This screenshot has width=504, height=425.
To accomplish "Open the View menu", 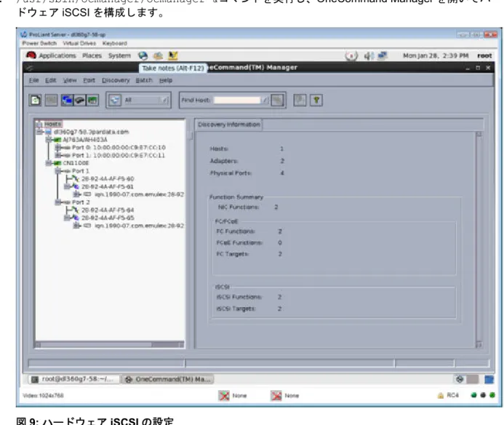I will pyautogui.click(x=70, y=81).
